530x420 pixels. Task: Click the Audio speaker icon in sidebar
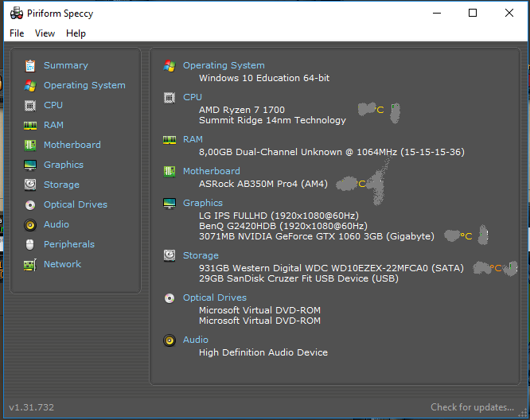[x=30, y=224]
